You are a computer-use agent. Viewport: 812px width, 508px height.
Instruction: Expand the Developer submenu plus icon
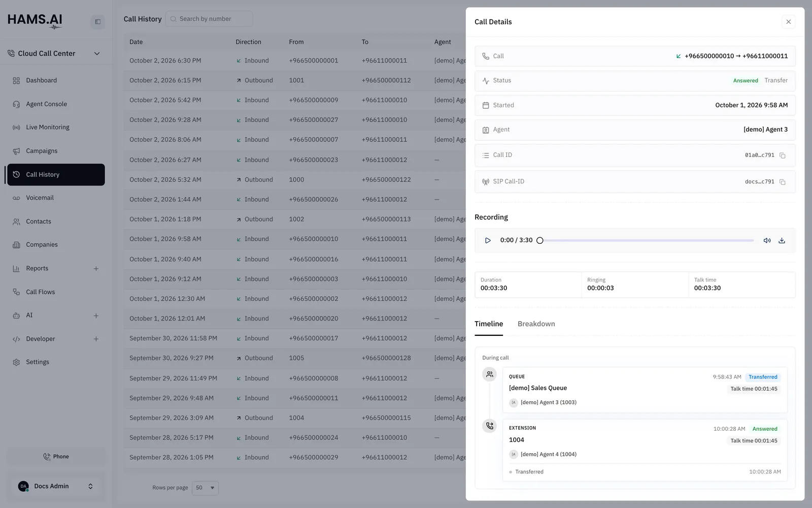[x=96, y=339]
